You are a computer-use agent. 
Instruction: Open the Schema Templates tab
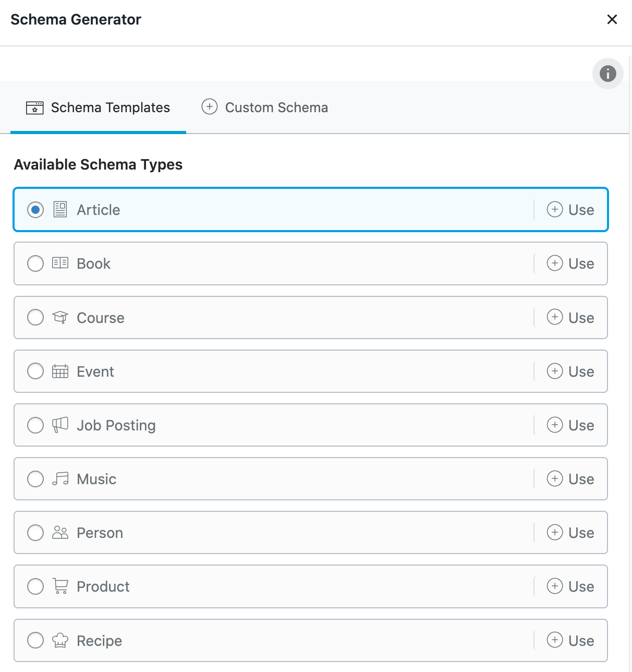pyautogui.click(x=98, y=107)
